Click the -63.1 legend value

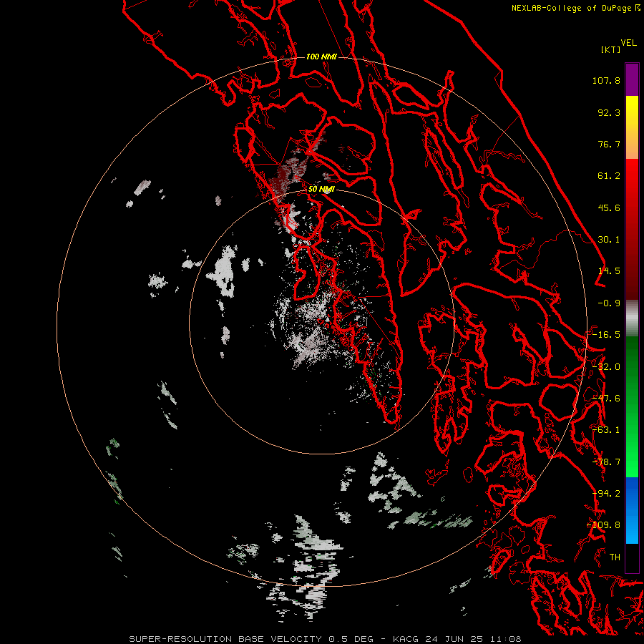pyautogui.click(x=606, y=430)
